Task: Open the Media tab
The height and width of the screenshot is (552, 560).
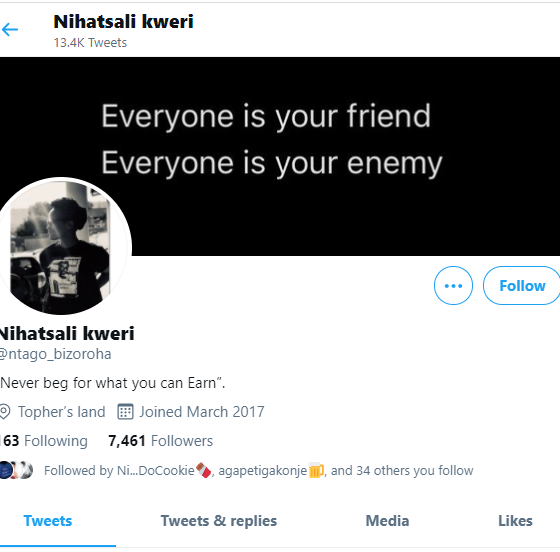Action: click(x=387, y=521)
